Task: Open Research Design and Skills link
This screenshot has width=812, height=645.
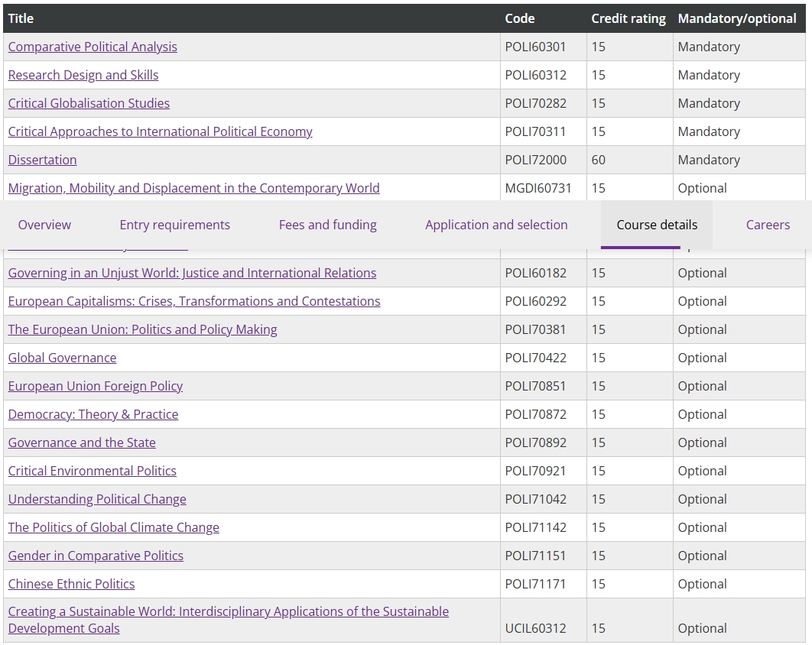Action: (x=83, y=75)
